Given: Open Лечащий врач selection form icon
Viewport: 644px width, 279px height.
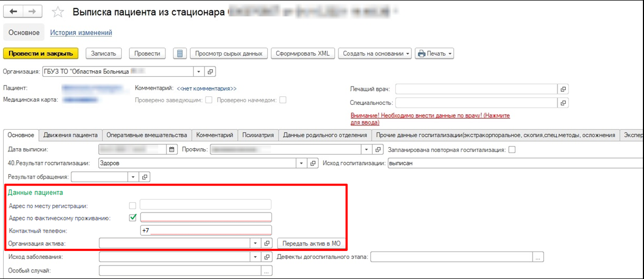Looking at the screenshot, I should coord(563,89).
